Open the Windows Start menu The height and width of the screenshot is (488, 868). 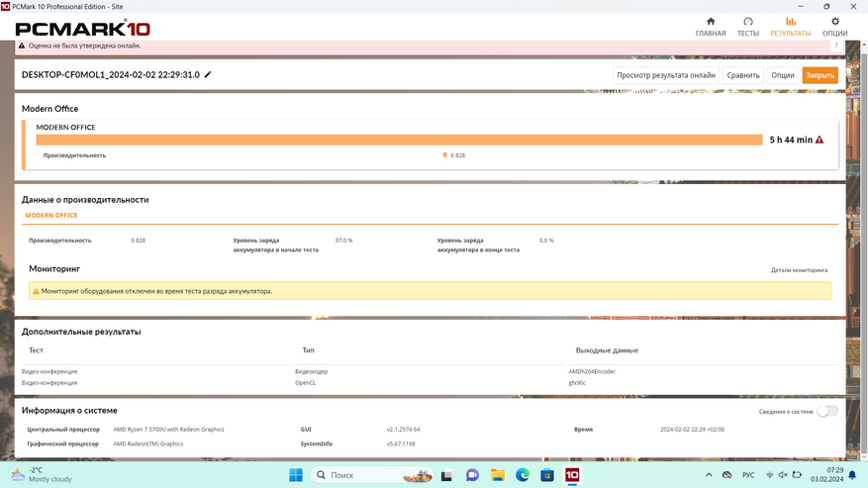point(294,475)
